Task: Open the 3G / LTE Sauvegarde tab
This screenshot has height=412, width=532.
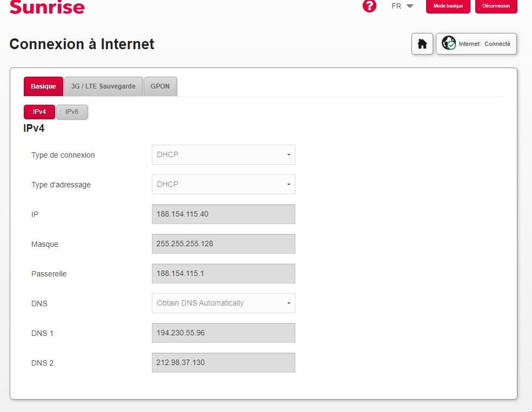Action: [103, 86]
